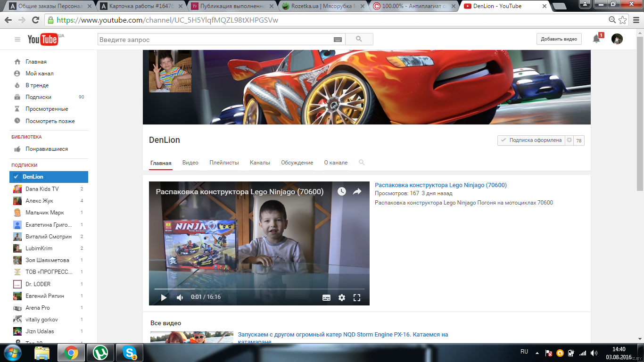Open video player settings gear
Screen dimensions: 644x362
point(342,297)
